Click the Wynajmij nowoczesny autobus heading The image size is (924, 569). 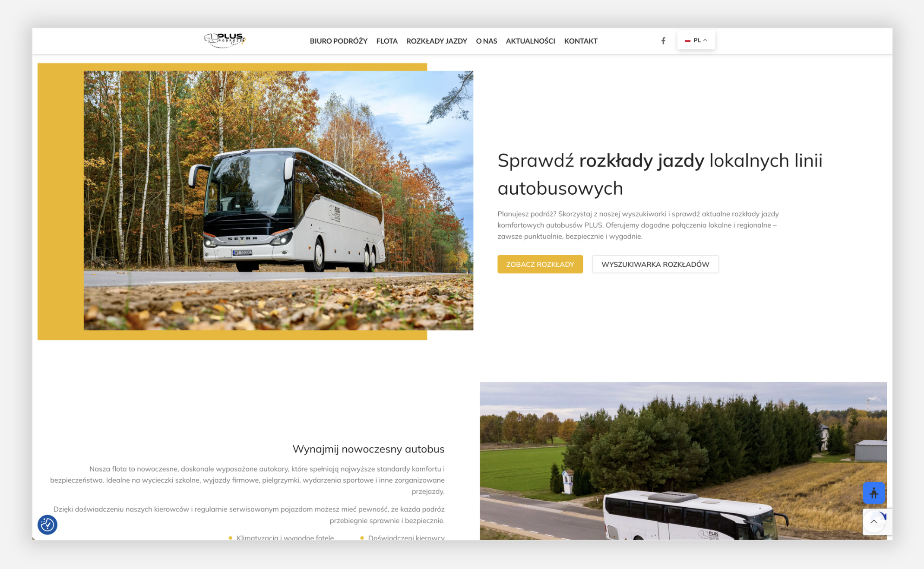click(368, 449)
